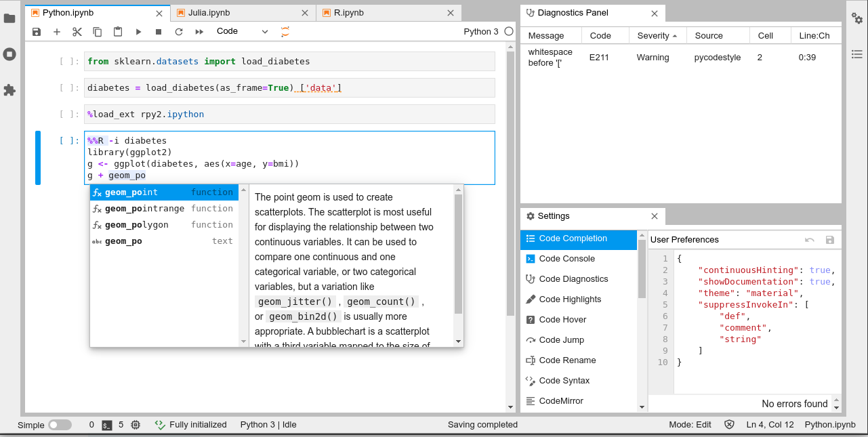This screenshot has width=868, height=437.
Task: Copy the selected cell
Action: click(x=98, y=32)
